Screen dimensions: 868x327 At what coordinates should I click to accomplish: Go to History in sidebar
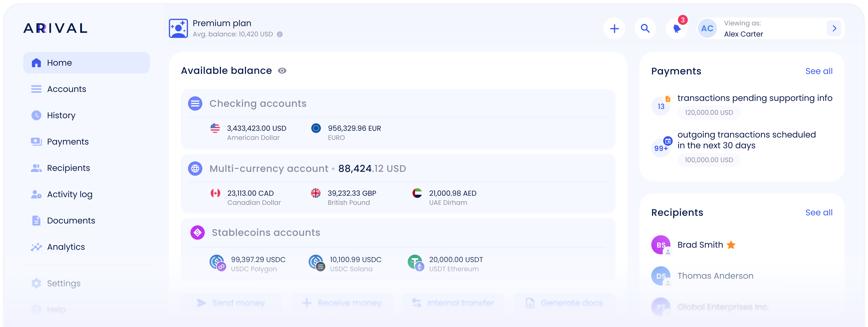point(61,115)
